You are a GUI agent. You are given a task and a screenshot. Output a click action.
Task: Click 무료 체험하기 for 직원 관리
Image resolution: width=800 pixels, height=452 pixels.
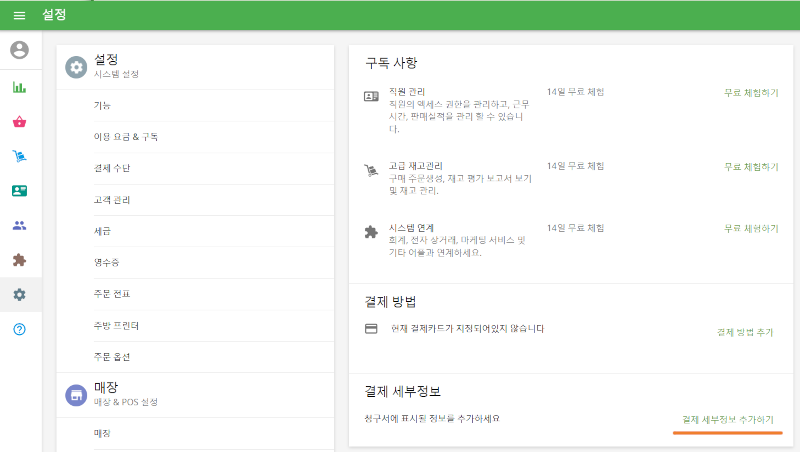[x=750, y=92]
